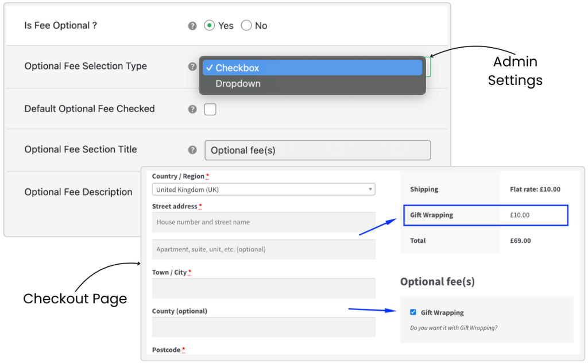Screen dimensions: 588x364
Task: Choose the Dropdown option in selection list
Action: [x=312, y=84]
